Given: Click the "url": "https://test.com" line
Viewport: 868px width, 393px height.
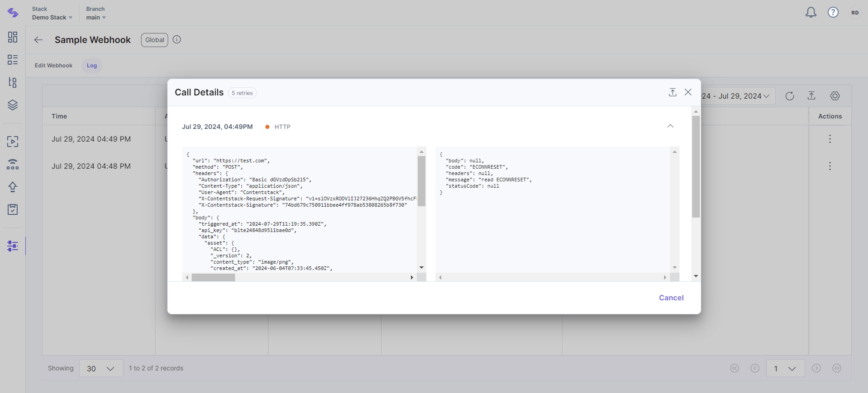Looking at the screenshot, I should point(231,161).
